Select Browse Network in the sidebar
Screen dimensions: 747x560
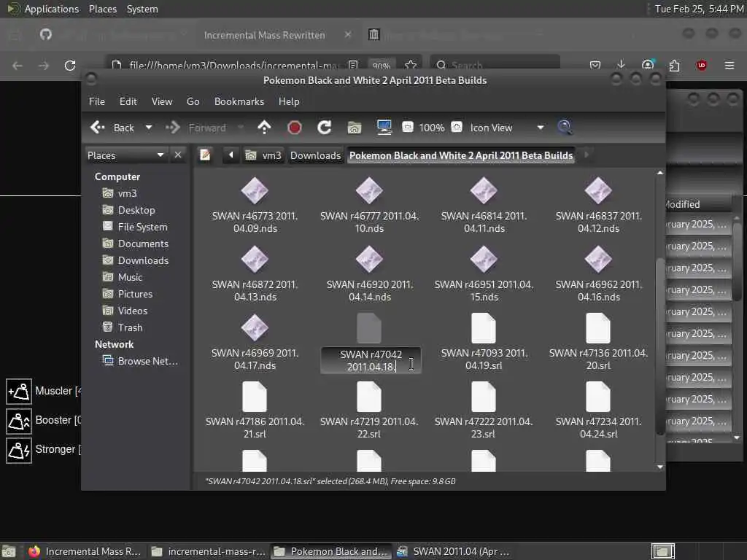tap(147, 361)
